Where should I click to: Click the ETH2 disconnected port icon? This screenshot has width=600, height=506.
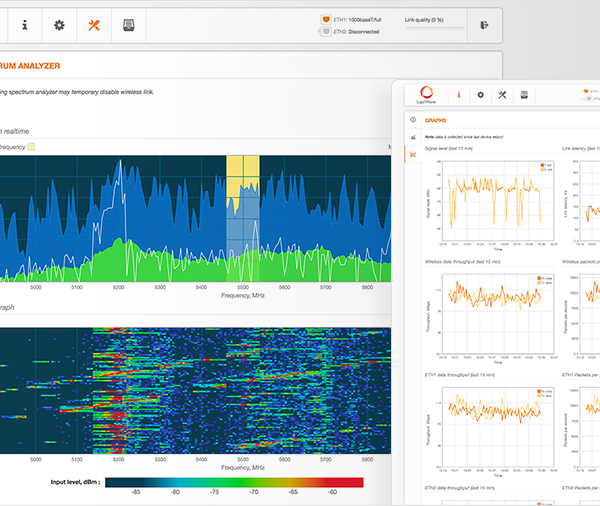[x=326, y=31]
